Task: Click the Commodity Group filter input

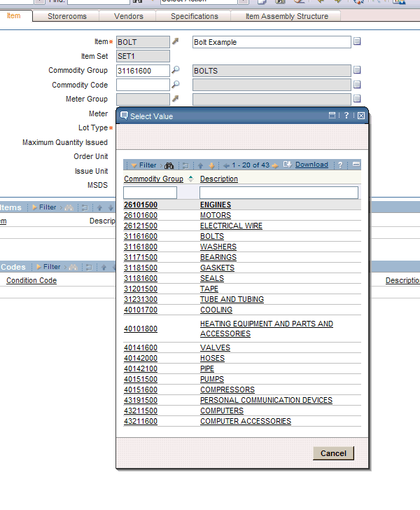Action: (x=150, y=193)
